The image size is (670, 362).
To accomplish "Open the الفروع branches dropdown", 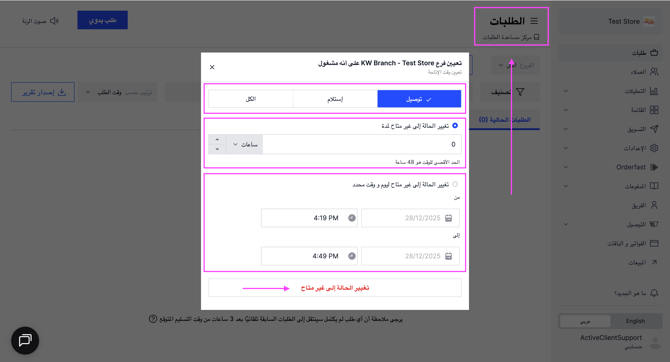I will 516,65.
